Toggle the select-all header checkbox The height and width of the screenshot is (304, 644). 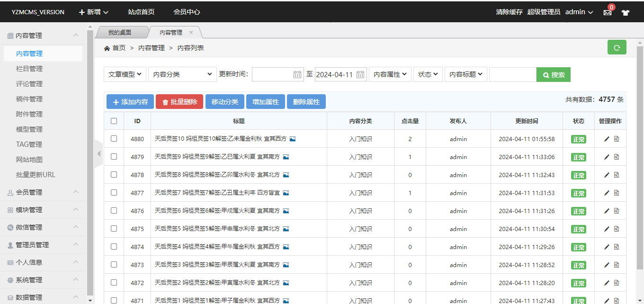pyautogui.click(x=114, y=121)
